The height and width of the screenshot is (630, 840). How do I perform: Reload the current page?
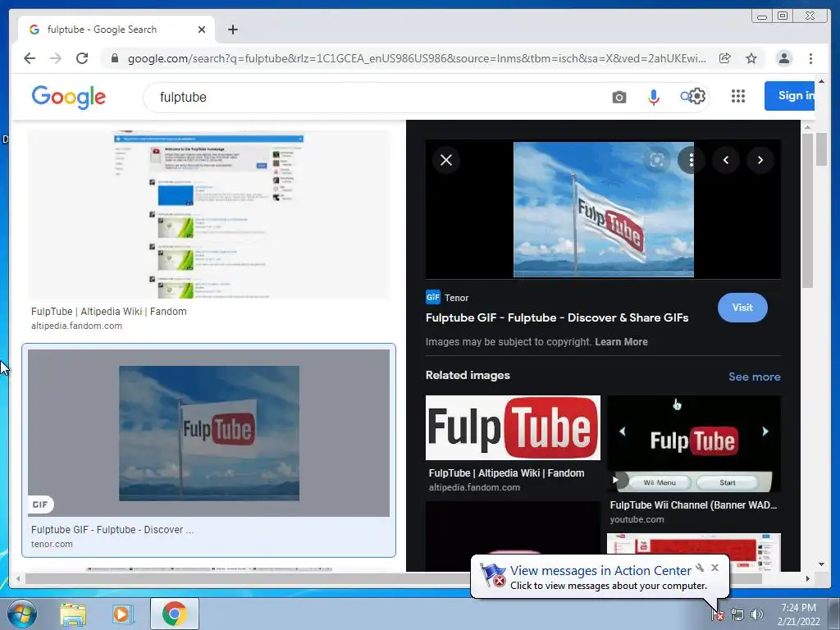(x=82, y=58)
